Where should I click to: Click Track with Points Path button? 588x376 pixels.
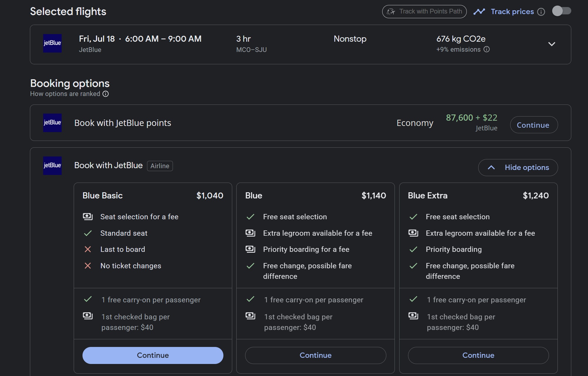click(x=424, y=11)
